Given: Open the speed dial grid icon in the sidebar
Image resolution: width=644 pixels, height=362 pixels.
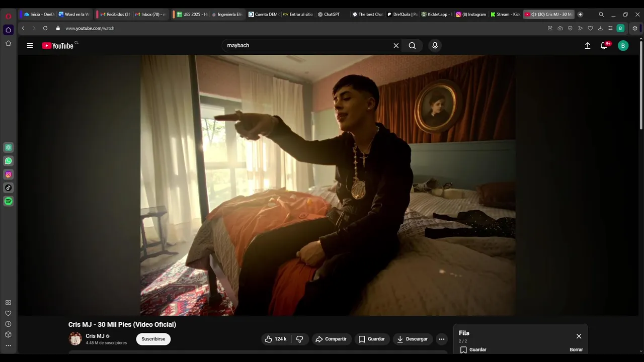Looking at the screenshot, I should [8, 303].
